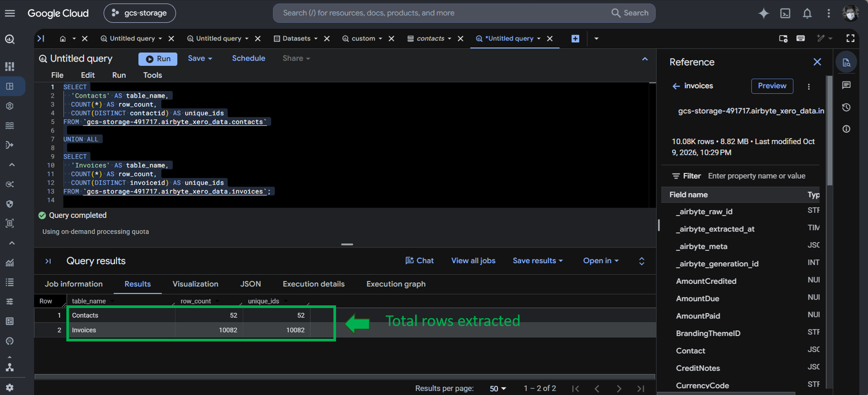Image resolution: width=868 pixels, height=395 pixels.
Task: Switch to Visualization tab
Action: (x=195, y=284)
